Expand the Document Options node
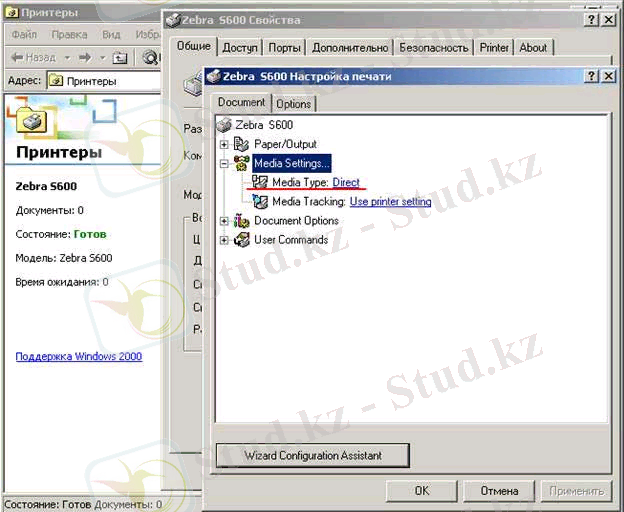 (x=224, y=221)
